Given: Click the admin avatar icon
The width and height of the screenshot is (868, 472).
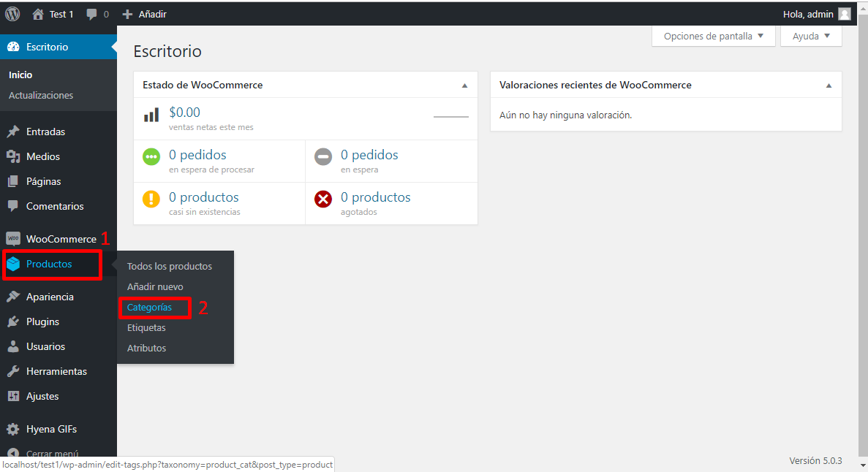Looking at the screenshot, I should 845,14.
